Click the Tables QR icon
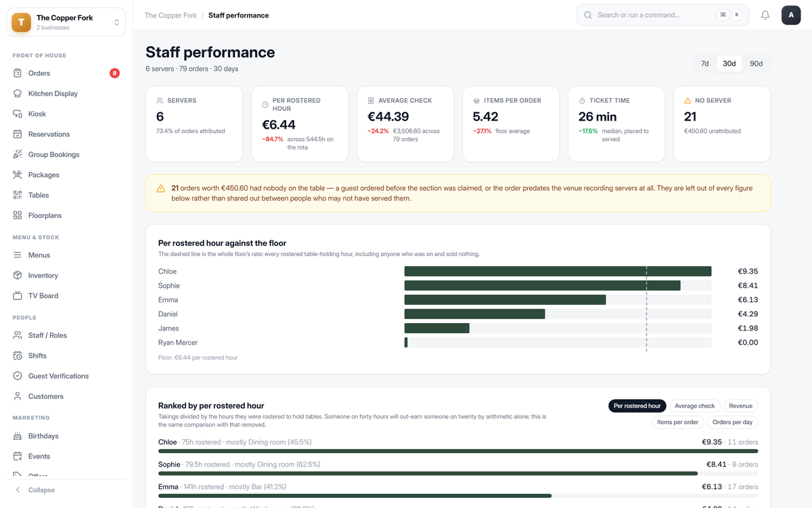 coord(18,195)
